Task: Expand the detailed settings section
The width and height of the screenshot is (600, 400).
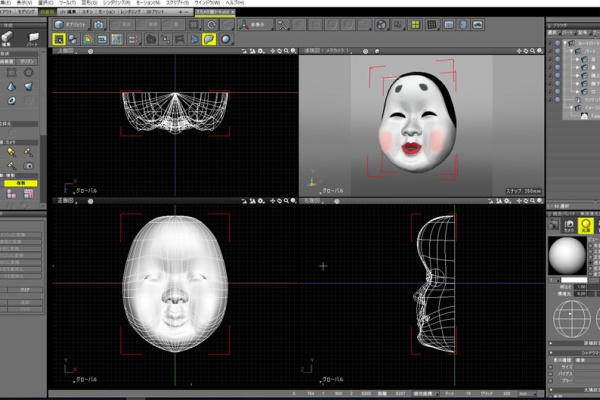Action: coord(551,343)
